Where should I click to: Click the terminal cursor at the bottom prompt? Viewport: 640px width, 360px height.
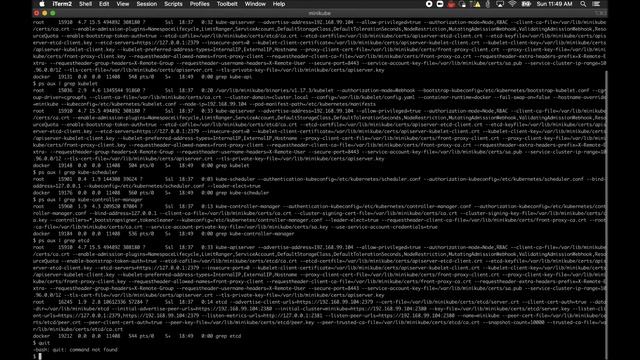click(x=40, y=356)
